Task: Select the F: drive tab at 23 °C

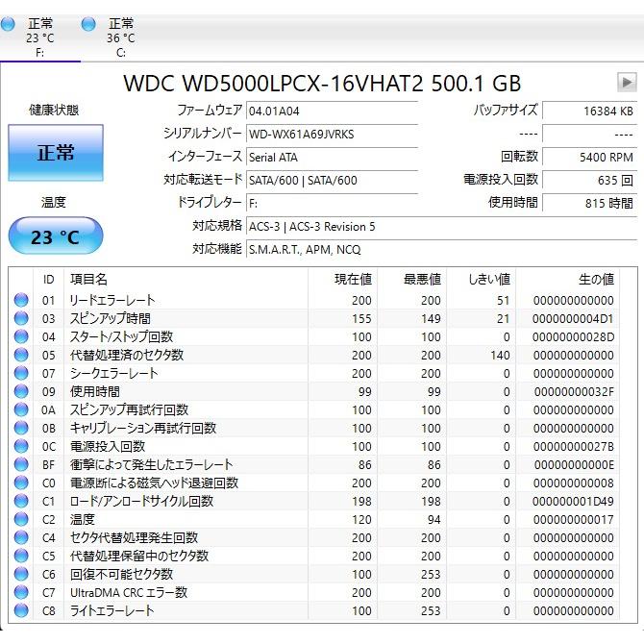Action: pos(39,37)
